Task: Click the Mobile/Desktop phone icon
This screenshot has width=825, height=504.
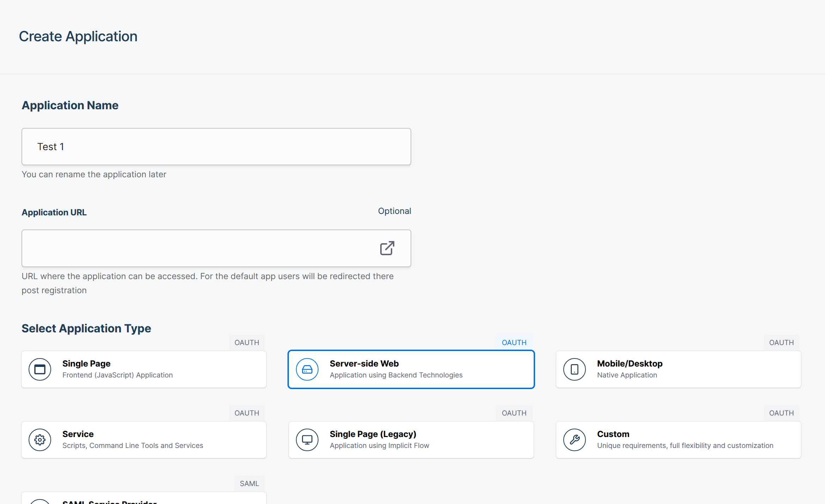Action: (x=575, y=369)
